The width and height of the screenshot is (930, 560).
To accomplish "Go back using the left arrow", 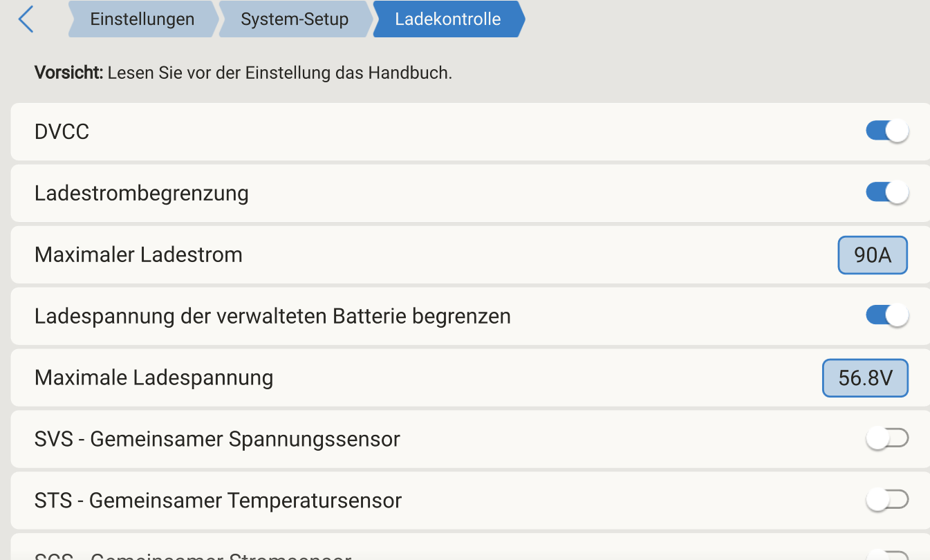I will pyautogui.click(x=26, y=19).
